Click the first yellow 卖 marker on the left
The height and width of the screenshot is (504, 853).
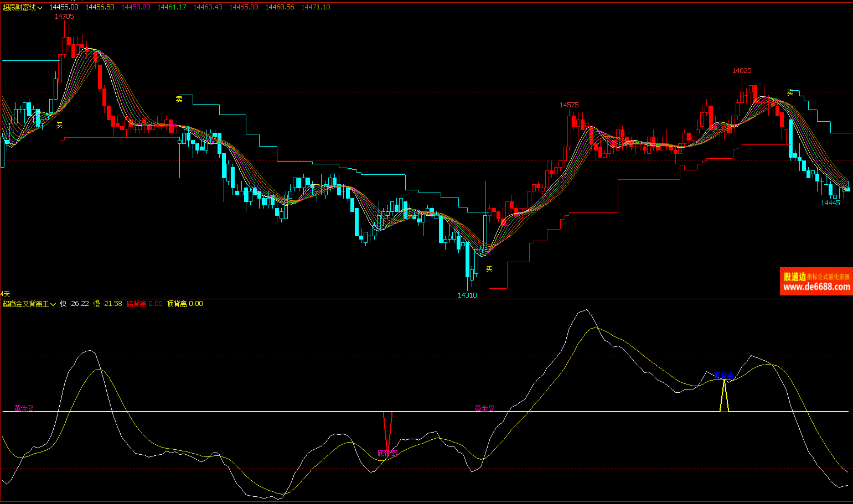179,99
